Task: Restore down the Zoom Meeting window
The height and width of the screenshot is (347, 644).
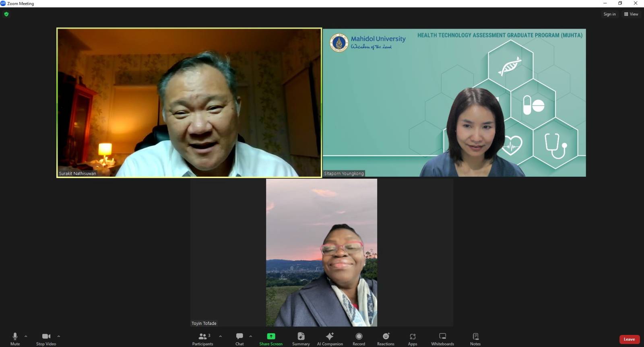Action: (x=620, y=3)
